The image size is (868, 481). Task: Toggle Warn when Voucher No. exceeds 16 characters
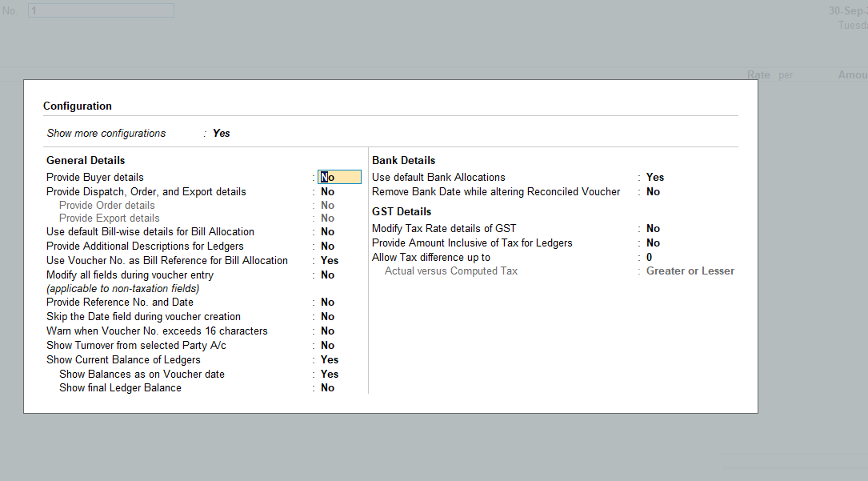(x=327, y=331)
